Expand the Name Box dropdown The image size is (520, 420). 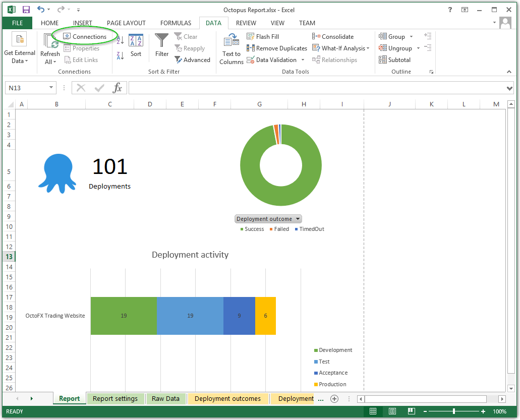click(51, 88)
